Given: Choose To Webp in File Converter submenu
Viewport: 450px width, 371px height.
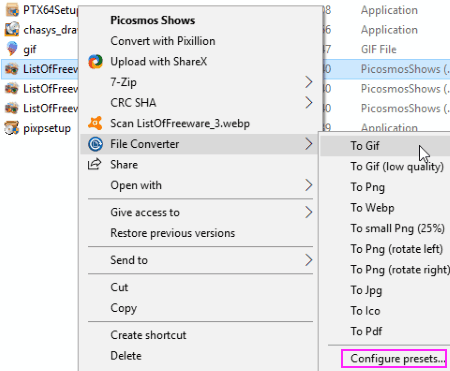Looking at the screenshot, I should (x=372, y=208).
